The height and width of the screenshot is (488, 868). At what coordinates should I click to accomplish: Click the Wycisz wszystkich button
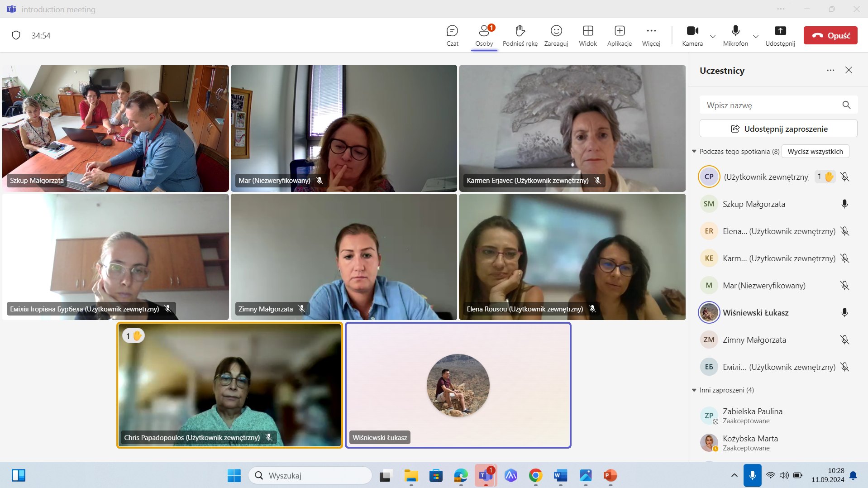tap(815, 152)
